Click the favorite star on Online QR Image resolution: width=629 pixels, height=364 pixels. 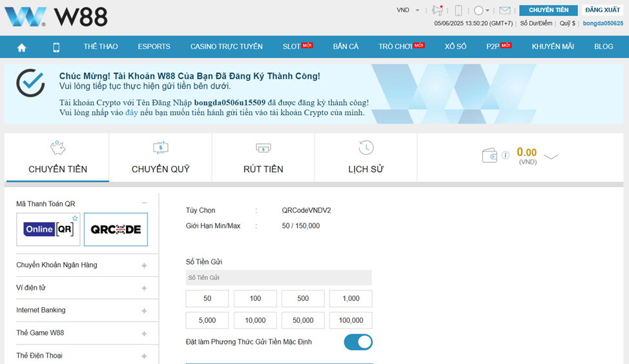coord(75,218)
